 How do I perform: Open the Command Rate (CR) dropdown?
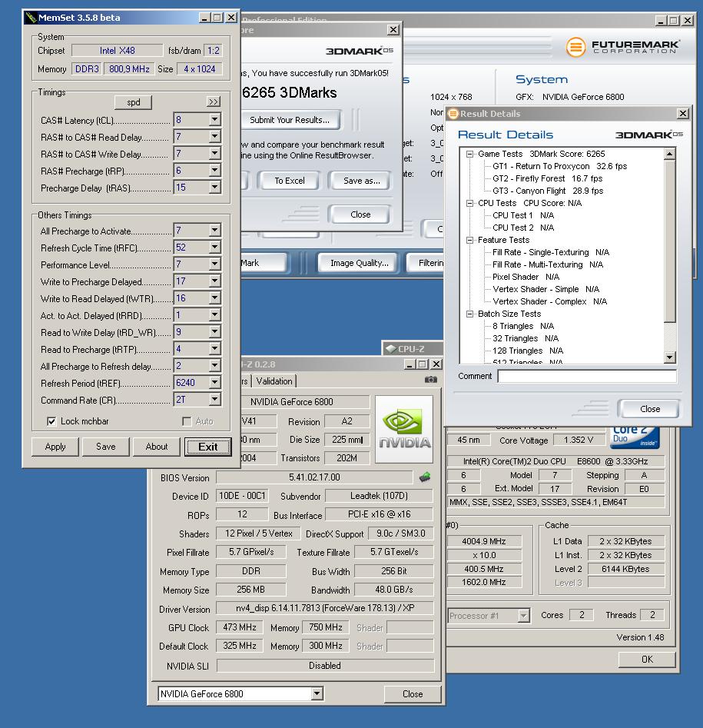click(214, 399)
